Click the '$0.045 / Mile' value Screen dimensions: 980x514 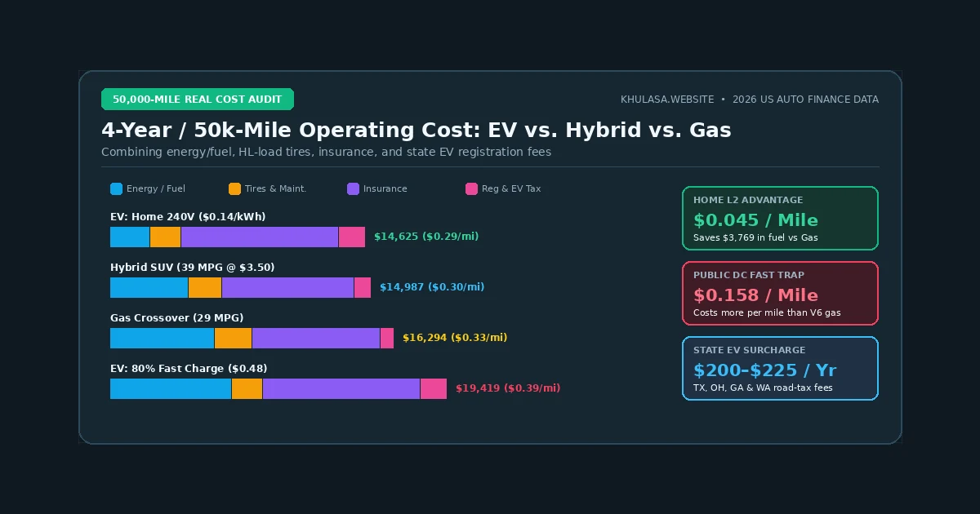pyautogui.click(x=755, y=220)
